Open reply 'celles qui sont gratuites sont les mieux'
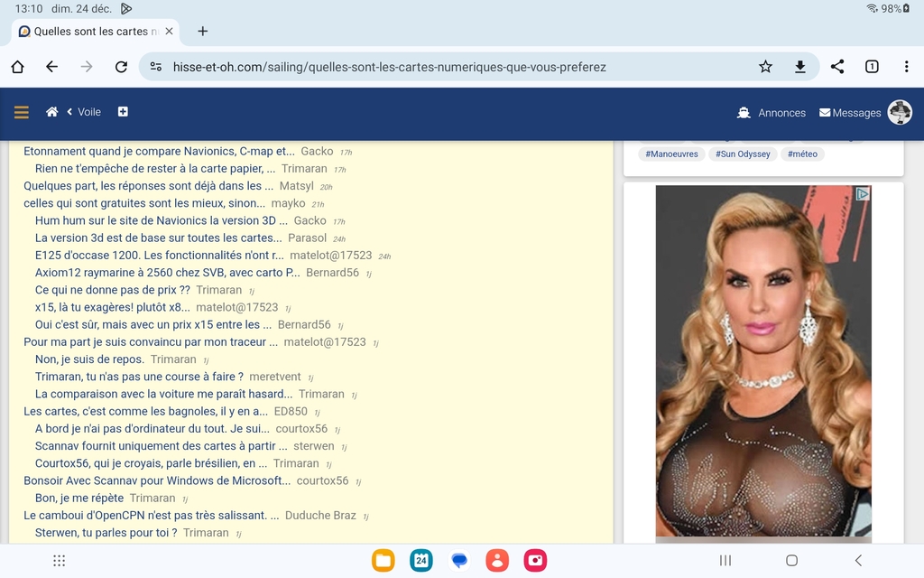Image resolution: width=924 pixels, height=578 pixels. [x=144, y=203]
